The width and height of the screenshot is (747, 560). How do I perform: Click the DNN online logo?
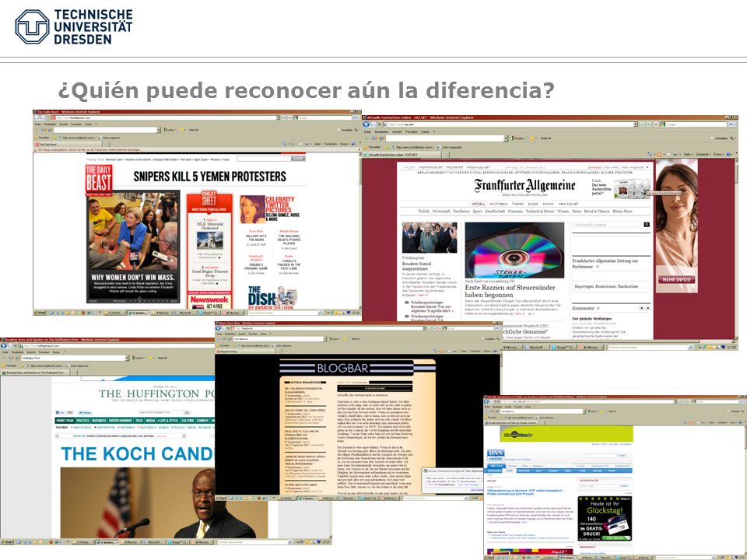tap(496, 455)
